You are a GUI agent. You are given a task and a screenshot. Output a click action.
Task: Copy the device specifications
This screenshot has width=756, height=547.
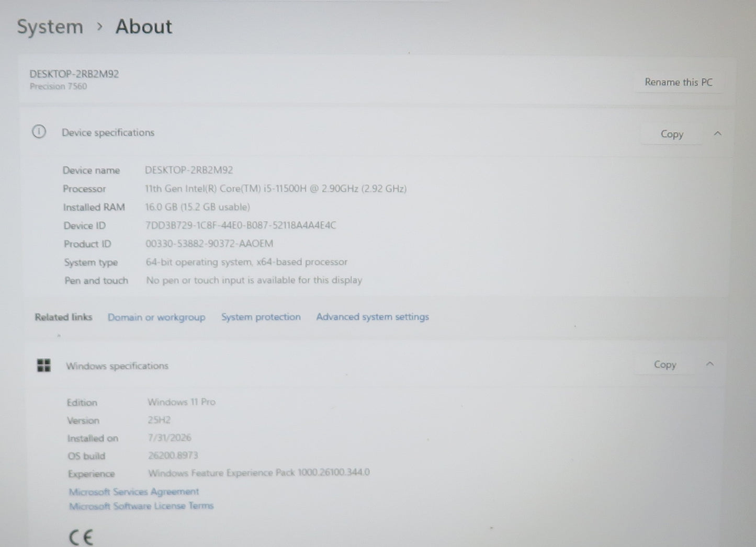pos(672,134)
